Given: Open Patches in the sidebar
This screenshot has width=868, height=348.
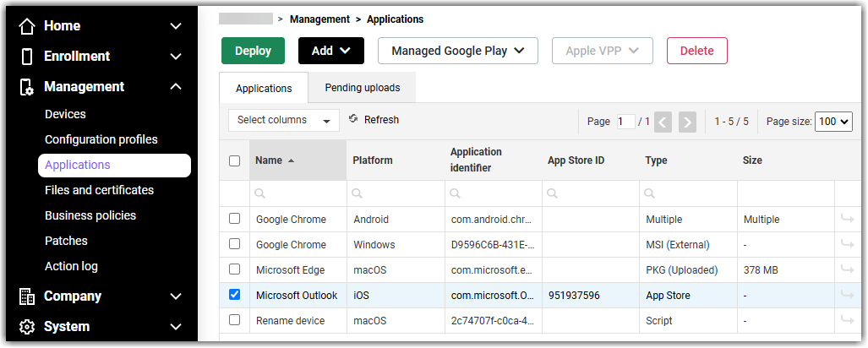Looking at the screenshot, I should tap(66, 241).
